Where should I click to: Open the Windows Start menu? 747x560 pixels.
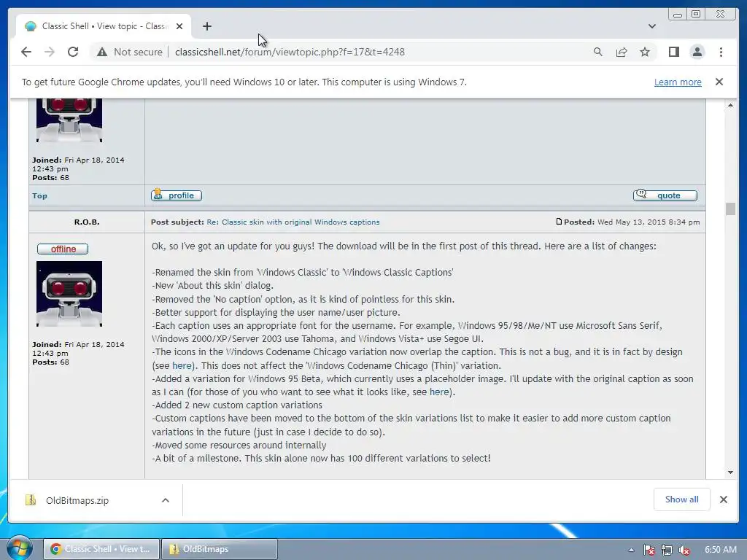(x=19, y=548)
